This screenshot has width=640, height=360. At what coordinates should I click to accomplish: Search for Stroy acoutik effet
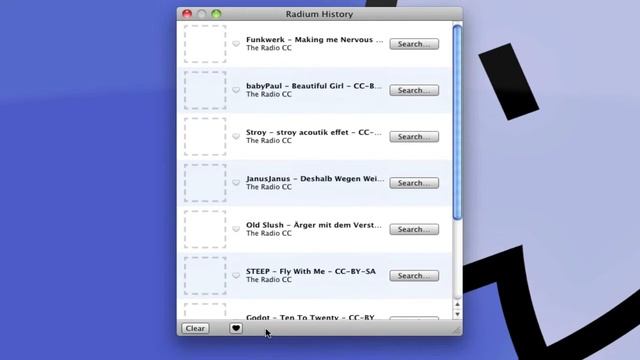[x=414, y=137]
